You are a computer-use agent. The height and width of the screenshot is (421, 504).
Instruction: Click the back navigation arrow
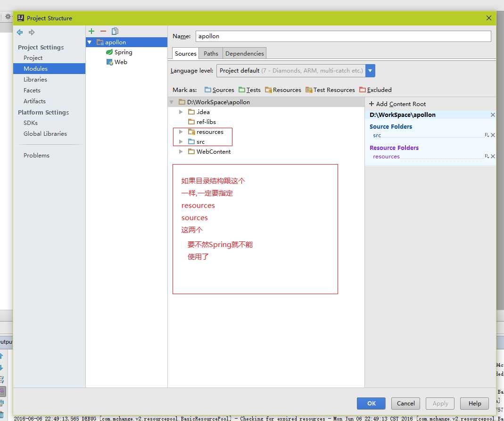coord(20,32)
